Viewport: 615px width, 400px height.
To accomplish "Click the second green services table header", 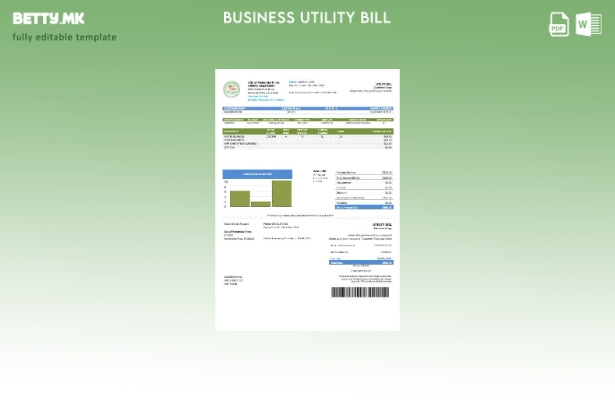I will pos(307,131).
